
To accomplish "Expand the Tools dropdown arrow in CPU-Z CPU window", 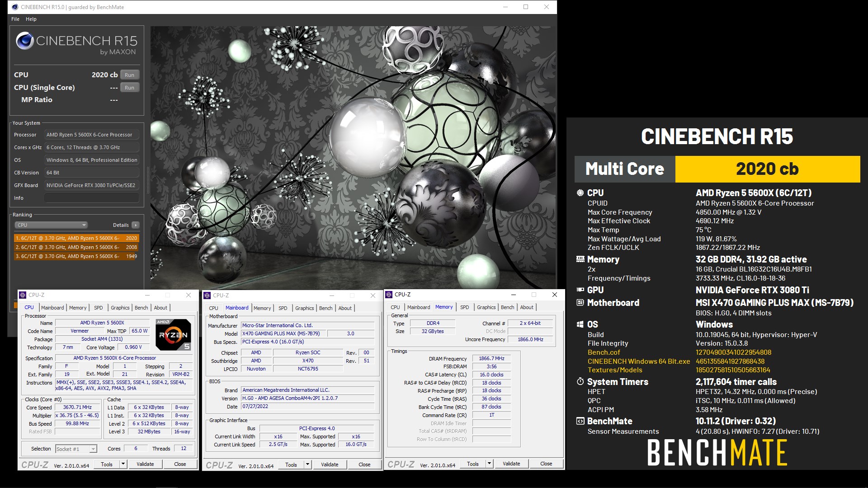I will (123, 464).
